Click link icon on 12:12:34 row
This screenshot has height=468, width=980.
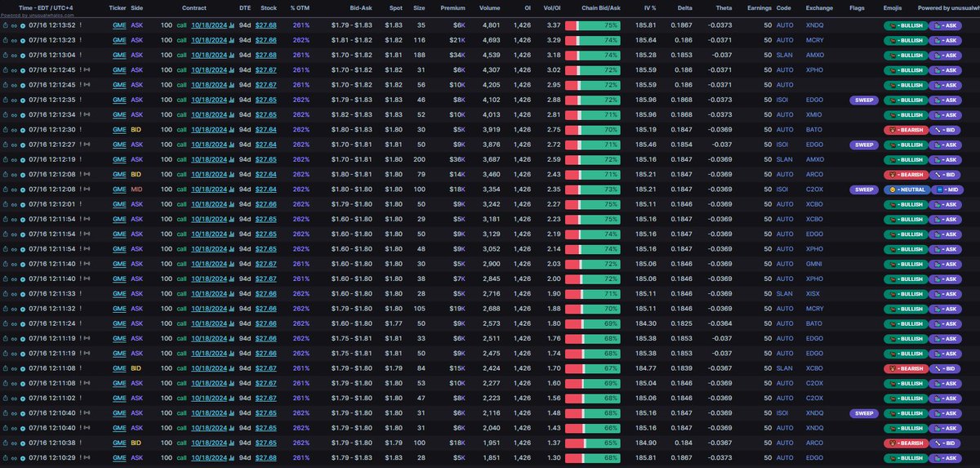(x=14, y=114)
